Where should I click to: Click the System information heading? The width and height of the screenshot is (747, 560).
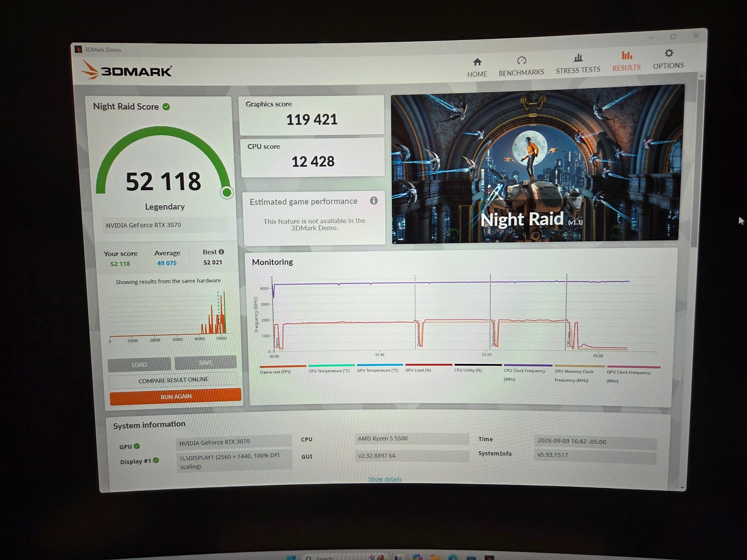click(149, 425)
